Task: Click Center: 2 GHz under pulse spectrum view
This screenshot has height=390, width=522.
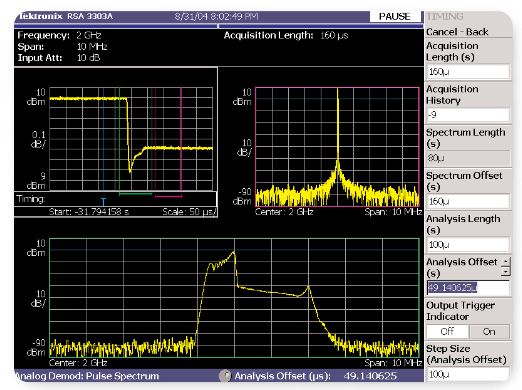Action: (x=78, y=363)
